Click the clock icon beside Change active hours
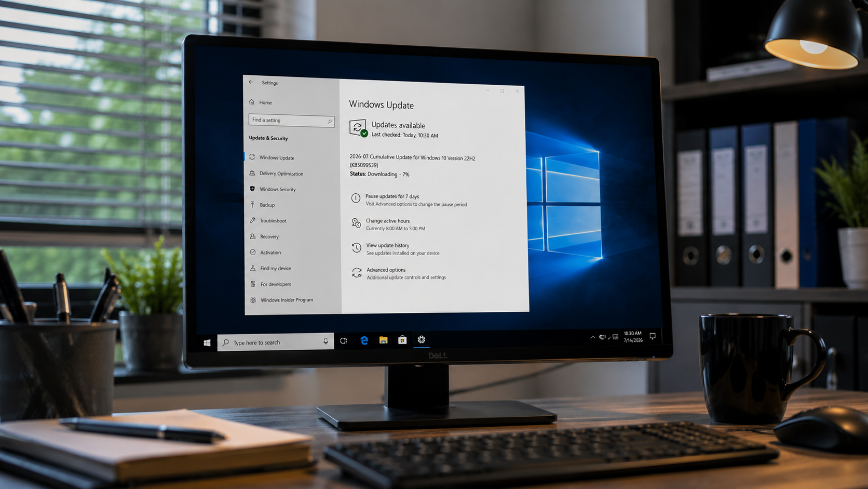The height and width of the screenshot is (489, 868). 356,223
